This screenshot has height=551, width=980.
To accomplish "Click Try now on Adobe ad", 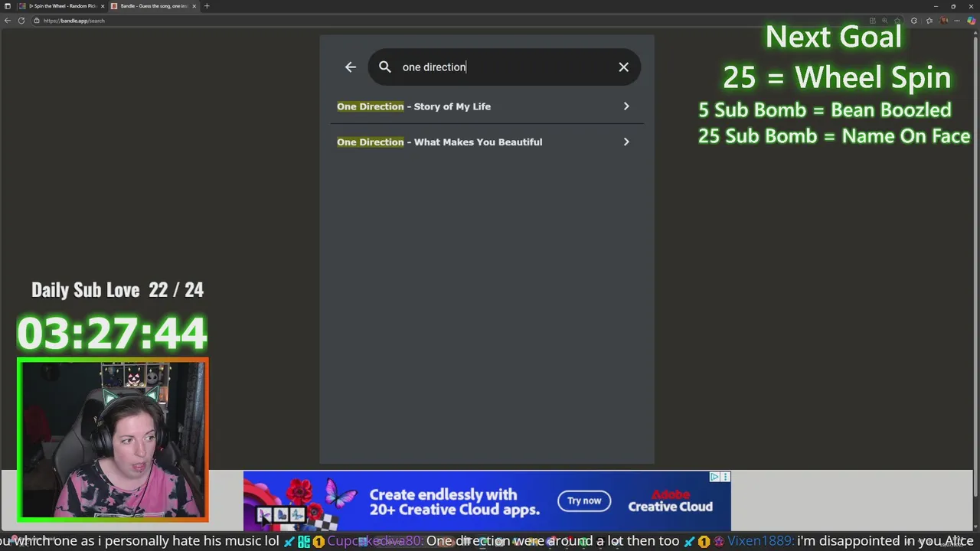I will 584,501.
